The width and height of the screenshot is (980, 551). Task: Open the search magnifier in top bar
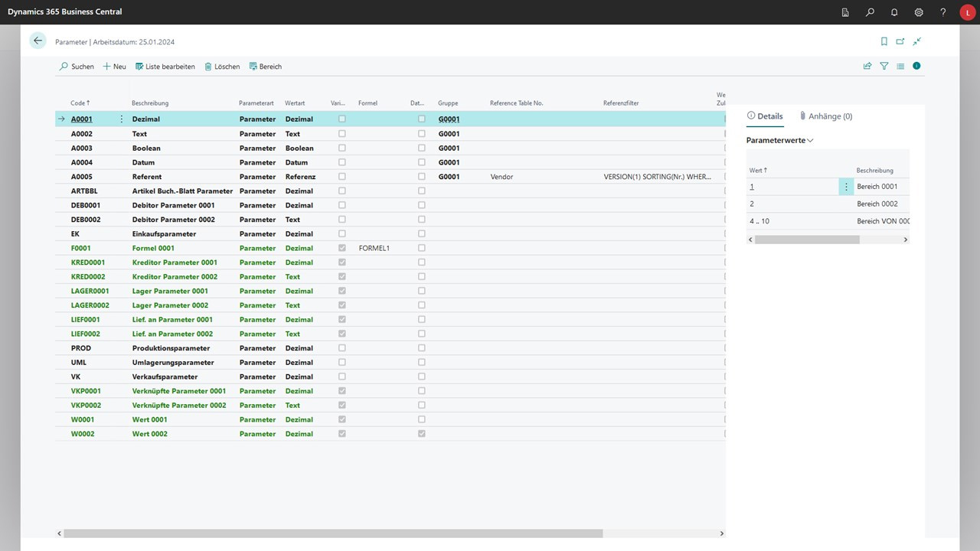click(870, 12)
